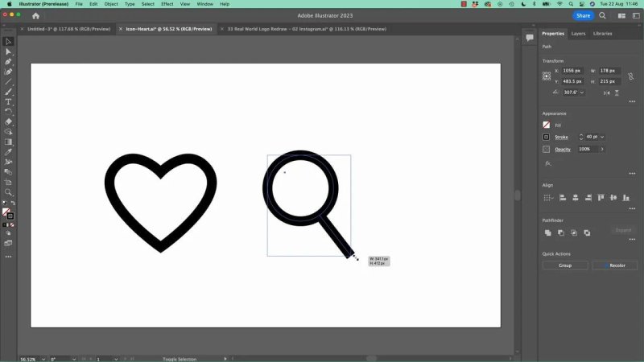The width and height of the screenshot is (644, 362).
Task: Click Horizontal Align Center in the Align section
Action: (x=576, y=198)
